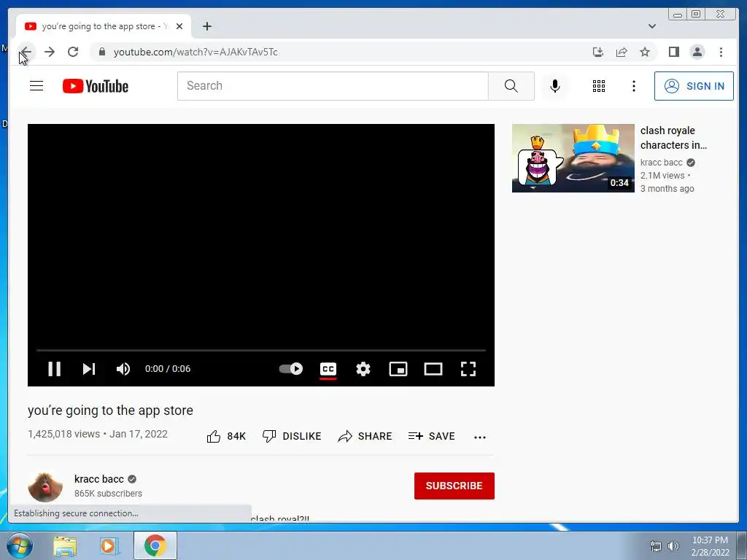Click the Dislike button
747x560 pixels.
click(x=292, y=436)
